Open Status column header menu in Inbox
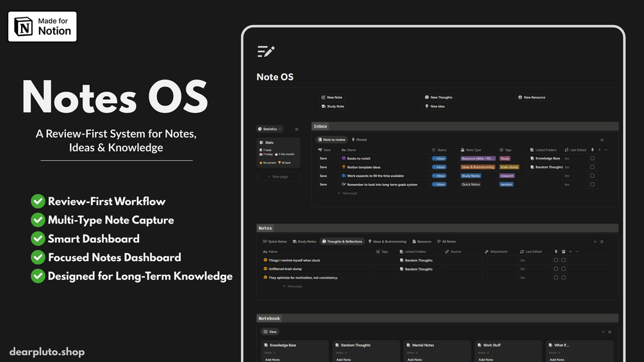The height and width of the screenshot is (362, 644). [x=439, y=150]
